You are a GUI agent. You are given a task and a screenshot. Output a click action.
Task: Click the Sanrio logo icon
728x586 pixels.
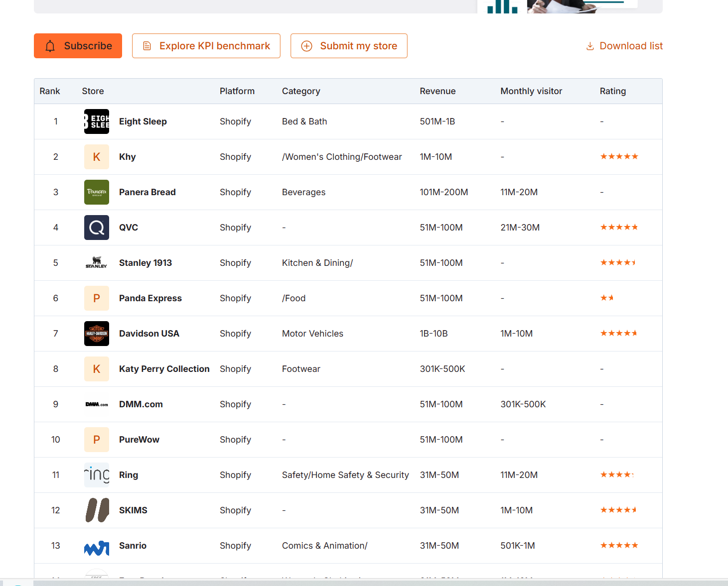click(97, 546)
